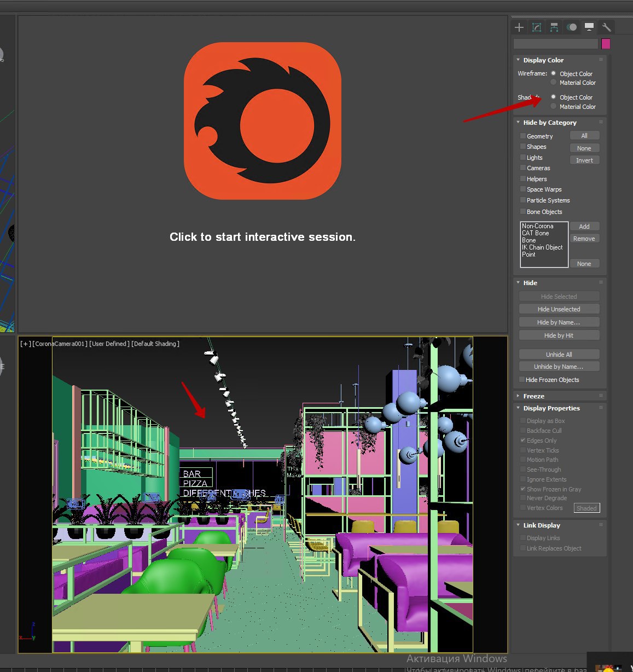Select Wireframe Material Color radio button
Viewport: 633px width, 672px height.
tap(554, 82)
